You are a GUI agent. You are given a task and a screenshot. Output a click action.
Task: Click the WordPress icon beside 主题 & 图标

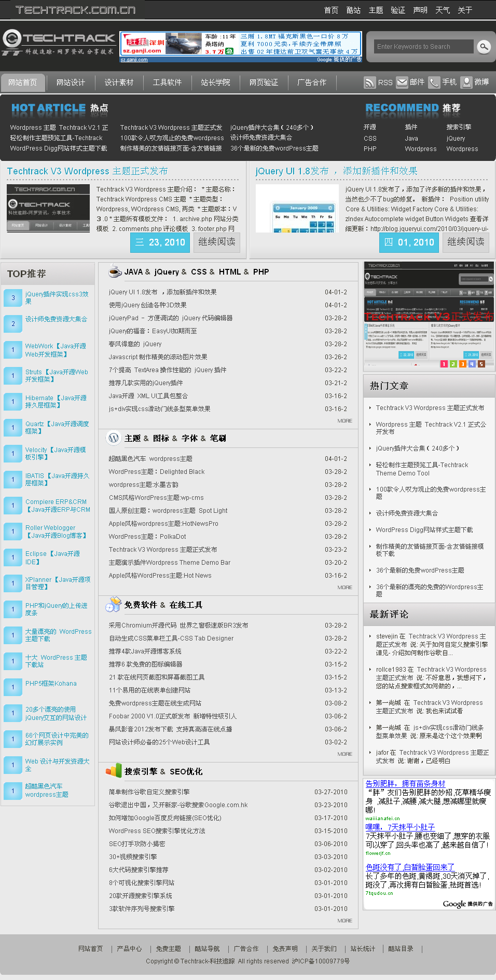point(113,438)
